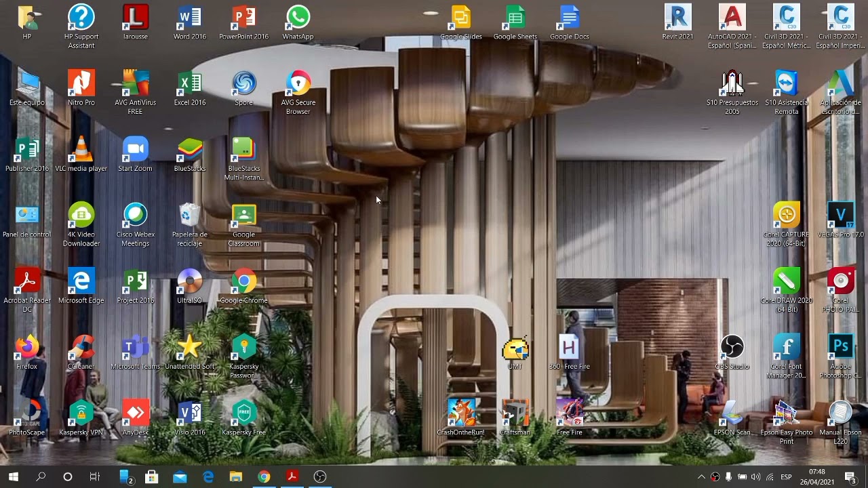Screen dimensions: 868x488
Task: Expand the hidden system tray icons
Action: 701,476
